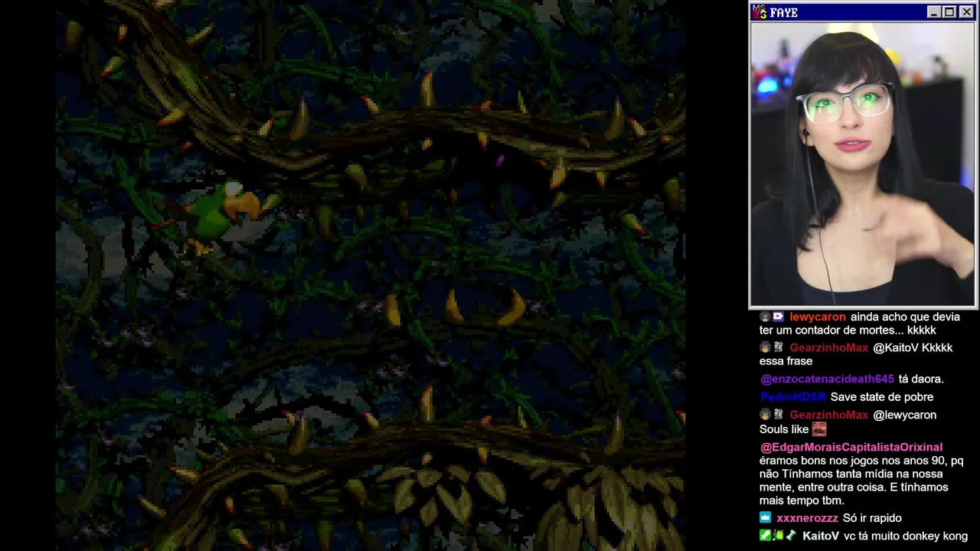Minimize the FAYE window
Image resolution: width=980 pixels, height=551 pixels.
pyautogui.click(x=933, y=12)
